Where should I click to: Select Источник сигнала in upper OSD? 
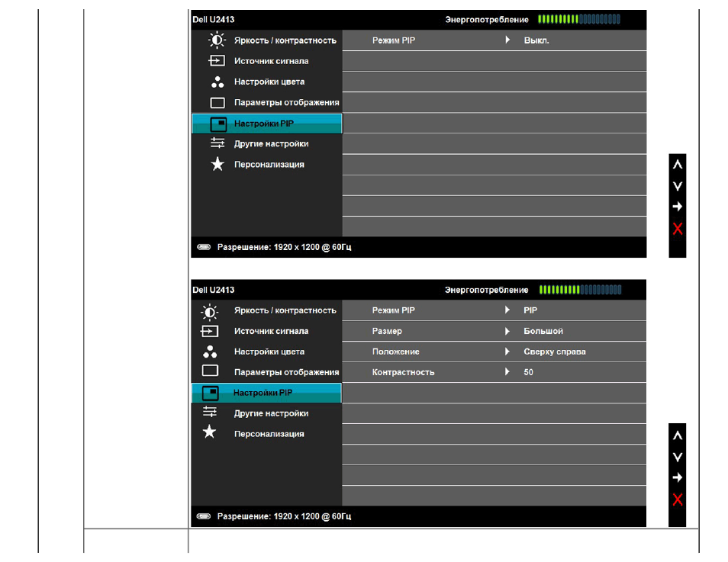click(x=271, y=61)
